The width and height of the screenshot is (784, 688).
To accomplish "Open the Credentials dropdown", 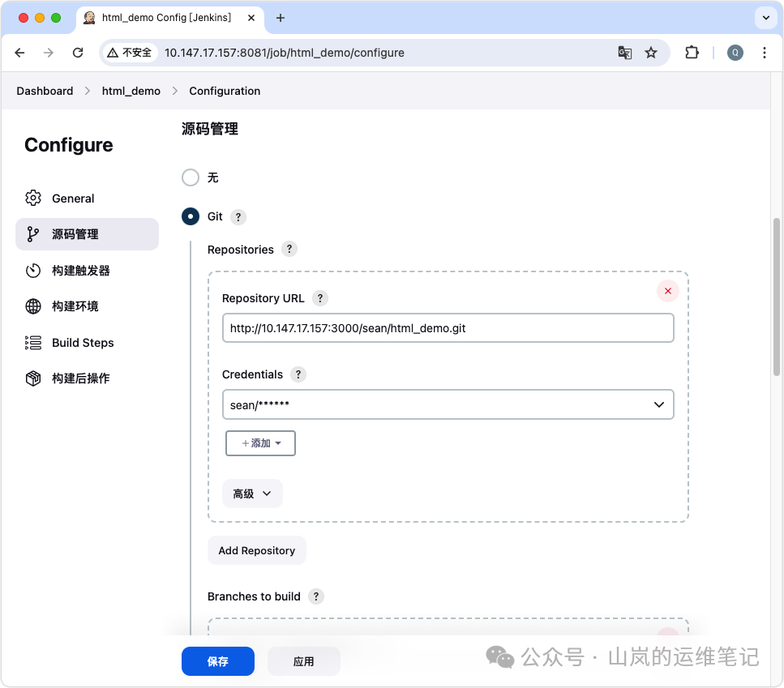I will click(448, 404).
